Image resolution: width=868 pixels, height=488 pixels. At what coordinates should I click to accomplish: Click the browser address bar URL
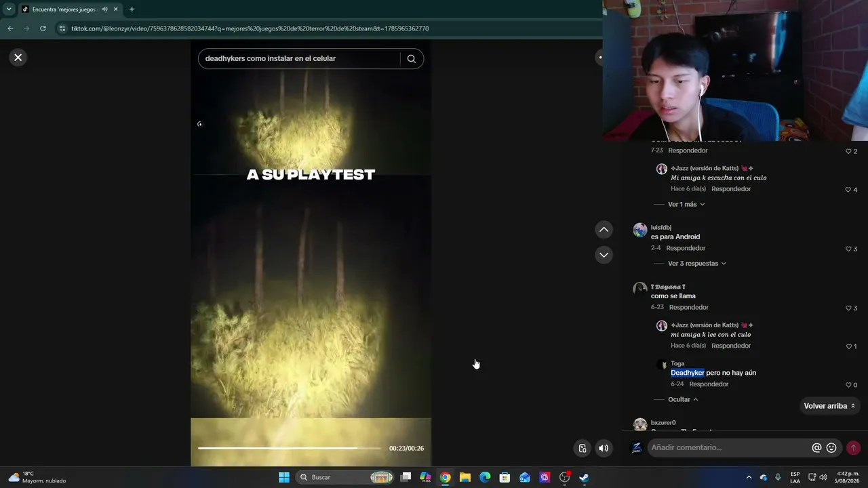coord(250,28)
